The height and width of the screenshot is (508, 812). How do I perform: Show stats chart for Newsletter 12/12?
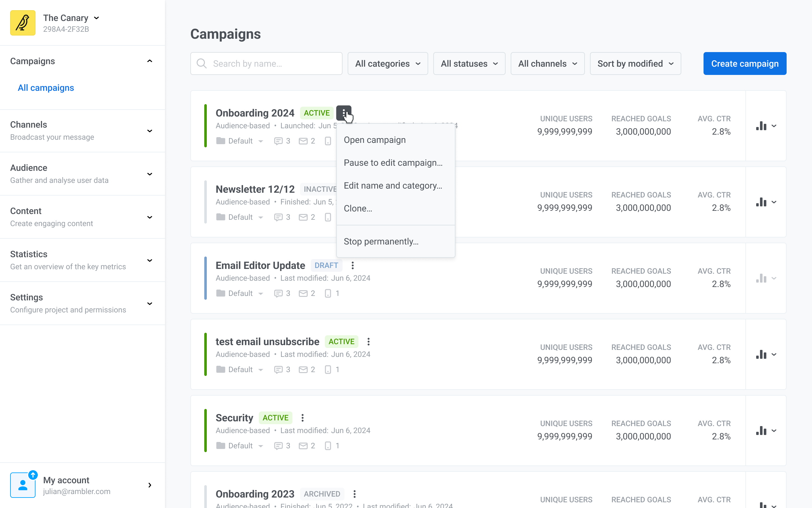(766, 202)
